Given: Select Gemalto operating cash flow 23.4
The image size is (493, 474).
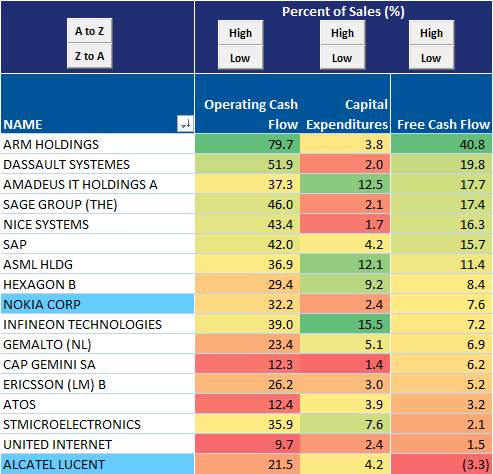Looking at the screenshot, I should 247,344.
